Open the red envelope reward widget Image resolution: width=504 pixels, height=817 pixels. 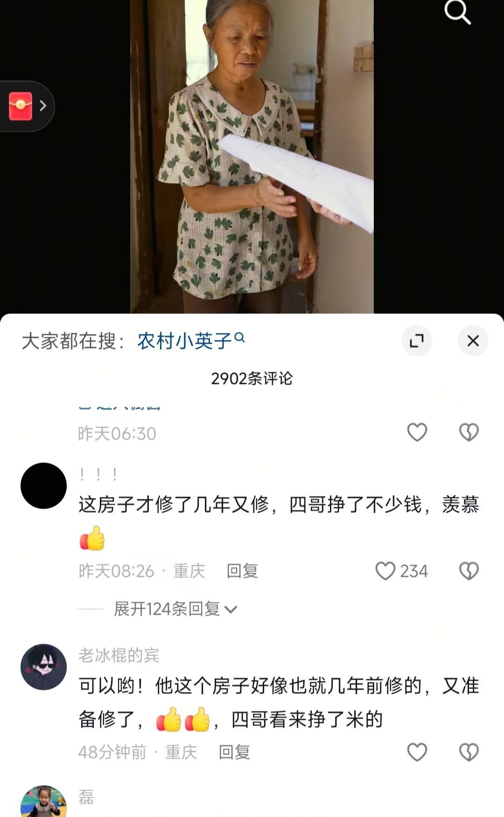pos(21,106)
